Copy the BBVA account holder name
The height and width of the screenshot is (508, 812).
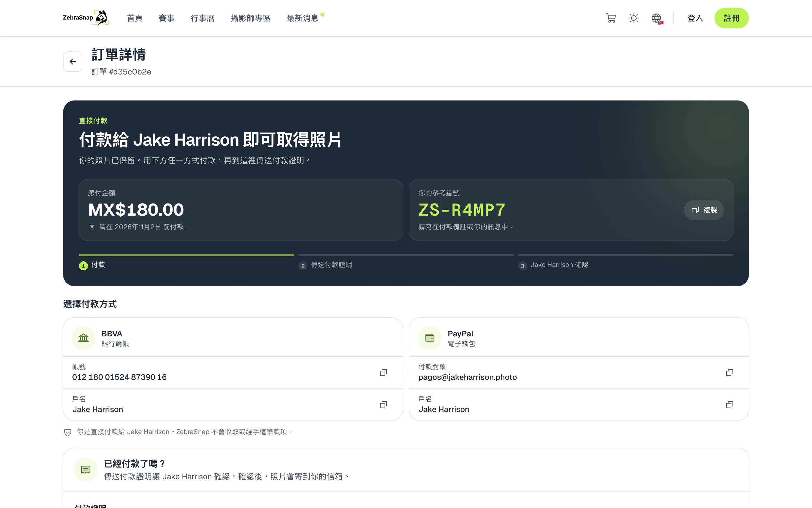coord(383,405)
